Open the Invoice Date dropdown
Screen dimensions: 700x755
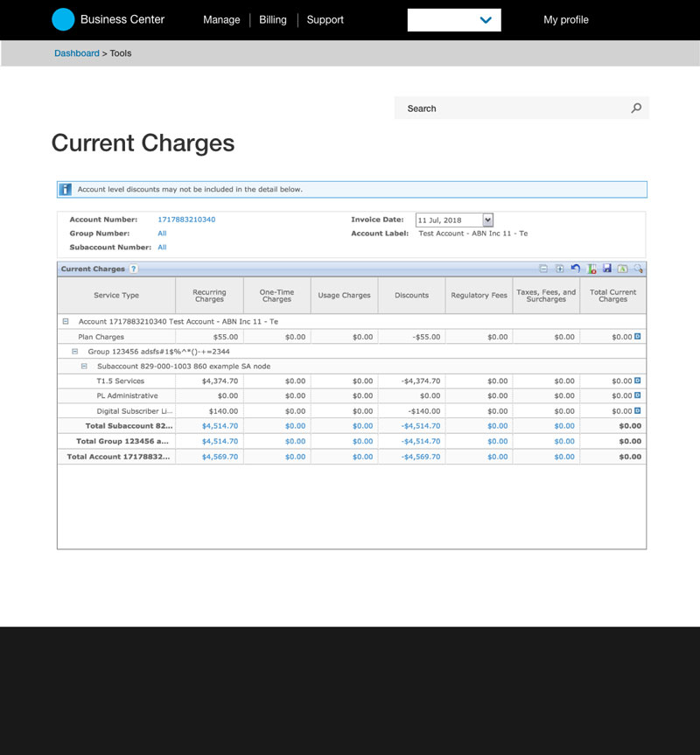click(487, 220)
